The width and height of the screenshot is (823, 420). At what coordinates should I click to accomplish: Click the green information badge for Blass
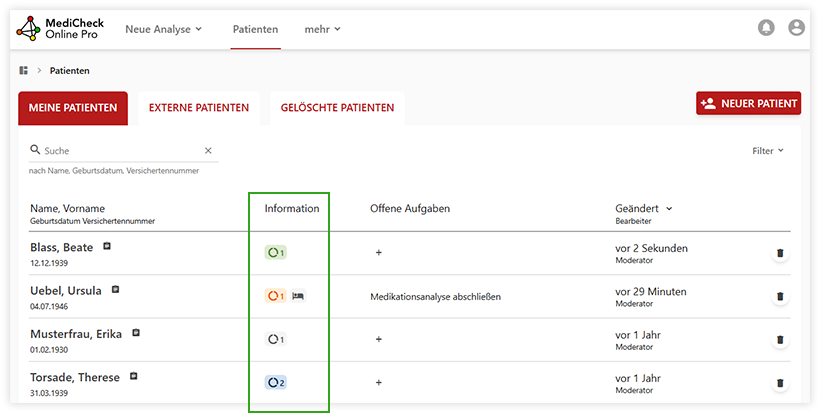click(276, 253)
